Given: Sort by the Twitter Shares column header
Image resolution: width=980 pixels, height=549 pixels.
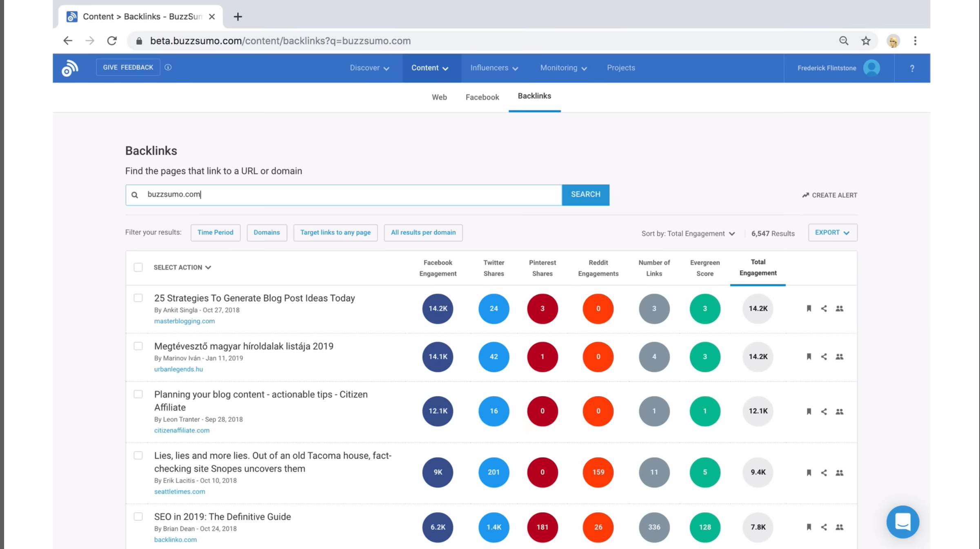Looking at the screenshot, I should (493, 268).
